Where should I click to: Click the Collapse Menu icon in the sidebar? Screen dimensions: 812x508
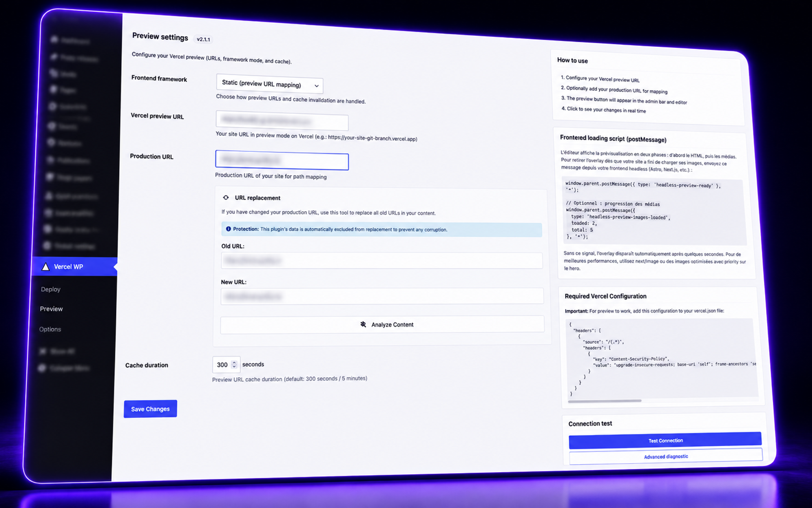coord(42,368)
